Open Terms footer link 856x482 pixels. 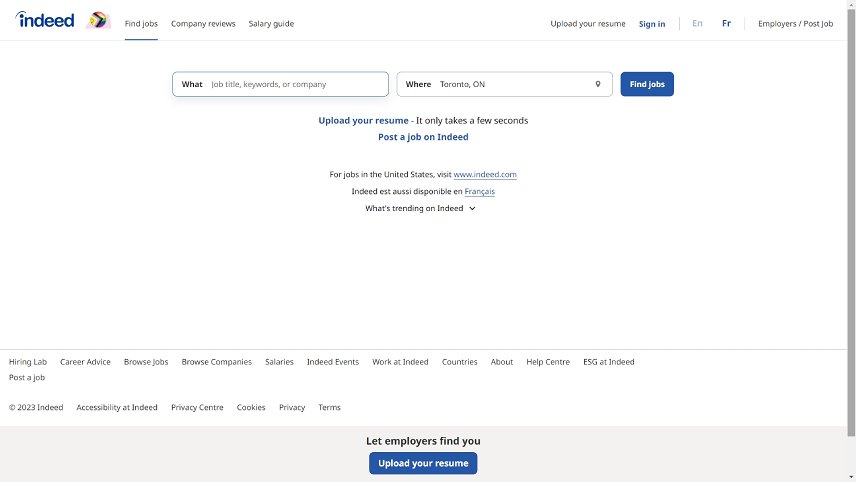(329, 408)
